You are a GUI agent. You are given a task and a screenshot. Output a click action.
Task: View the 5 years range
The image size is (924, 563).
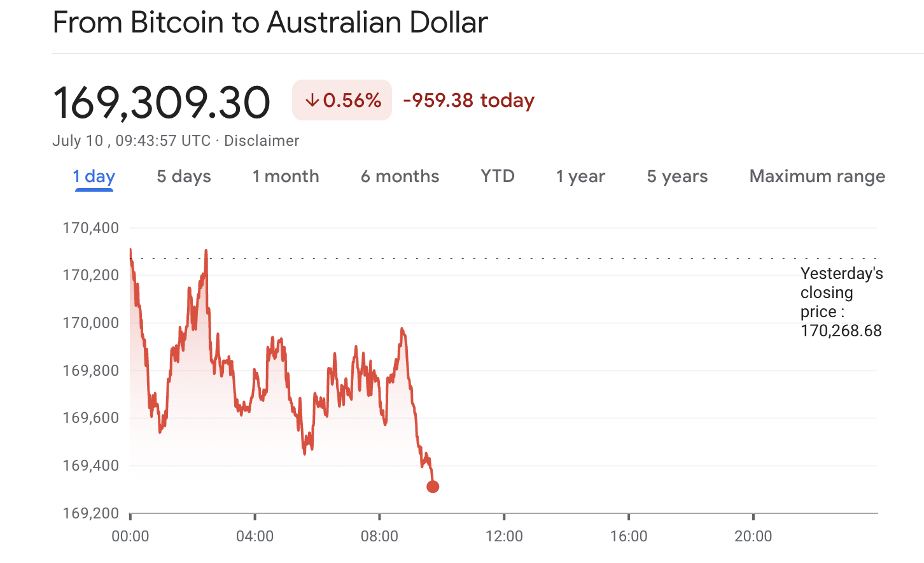coord(677,176)
